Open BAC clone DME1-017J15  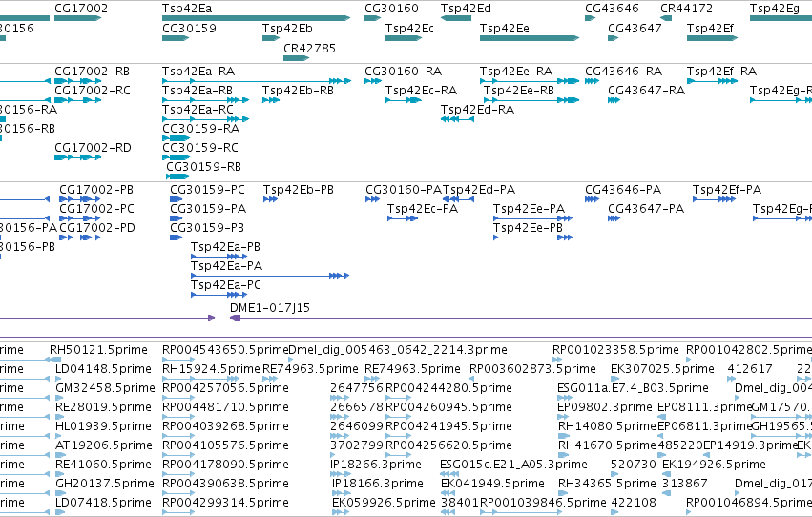pos(270,308)
